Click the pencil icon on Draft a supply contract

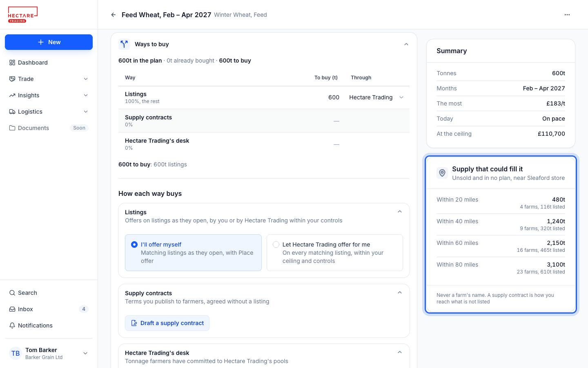pos(134,323)
